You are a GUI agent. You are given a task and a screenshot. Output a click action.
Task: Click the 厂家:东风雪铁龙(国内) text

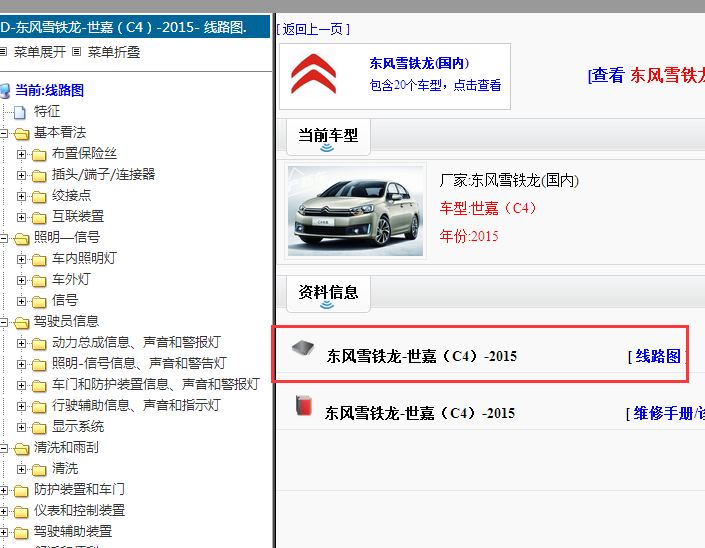(x=509, y=180)
